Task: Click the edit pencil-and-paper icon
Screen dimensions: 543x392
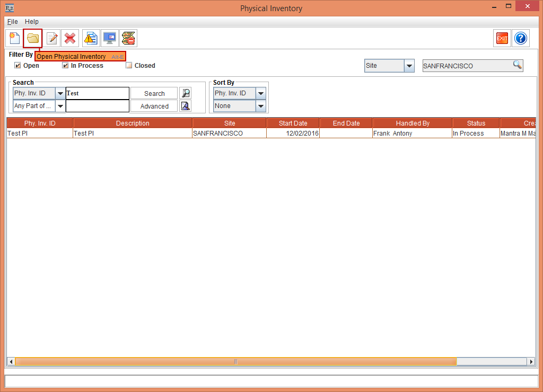Action: click(x=52, y=38)
